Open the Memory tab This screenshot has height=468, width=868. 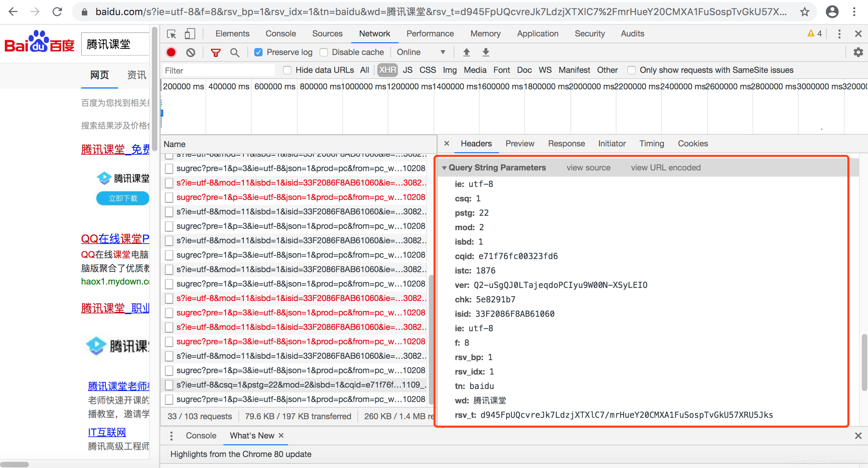click(485, 34)
